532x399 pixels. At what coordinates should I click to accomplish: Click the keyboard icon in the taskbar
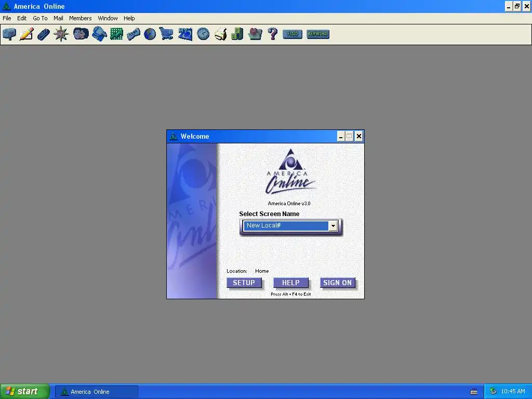474,392
